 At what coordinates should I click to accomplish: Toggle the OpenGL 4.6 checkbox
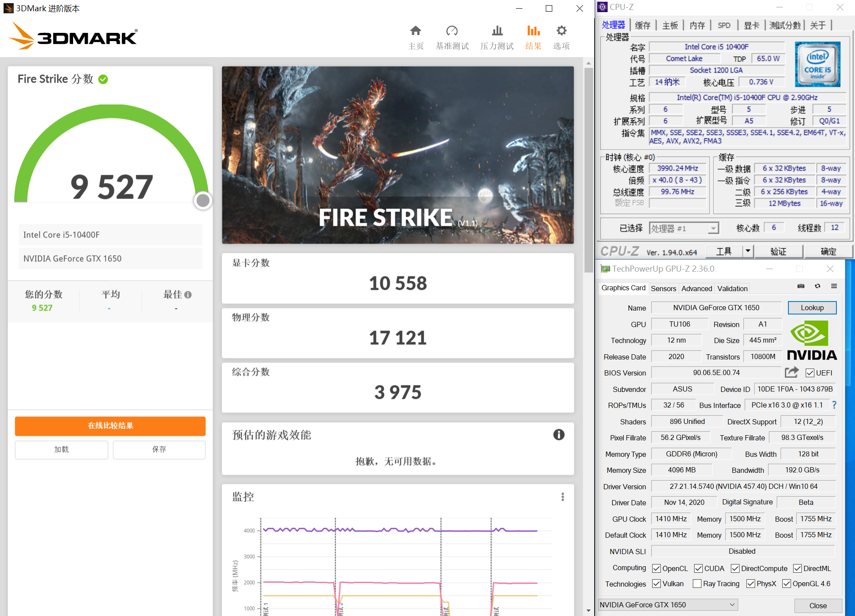coord(787,584)
